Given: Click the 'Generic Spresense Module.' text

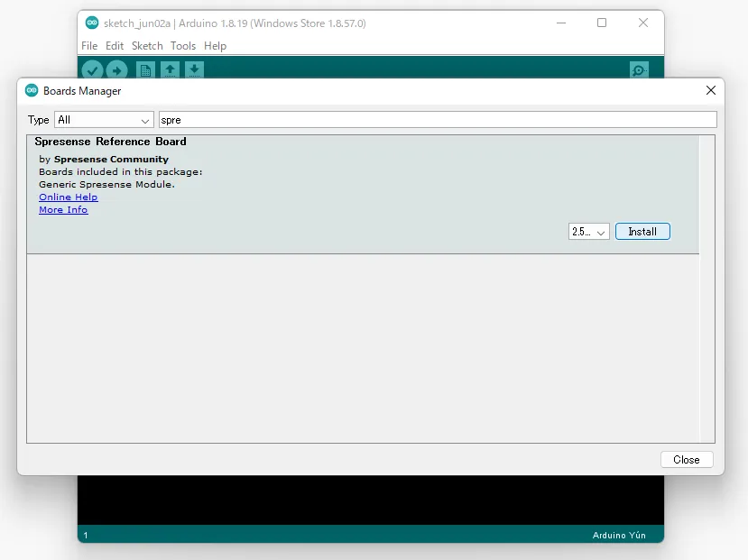Looking at the screenshot, I should point(106,185).
